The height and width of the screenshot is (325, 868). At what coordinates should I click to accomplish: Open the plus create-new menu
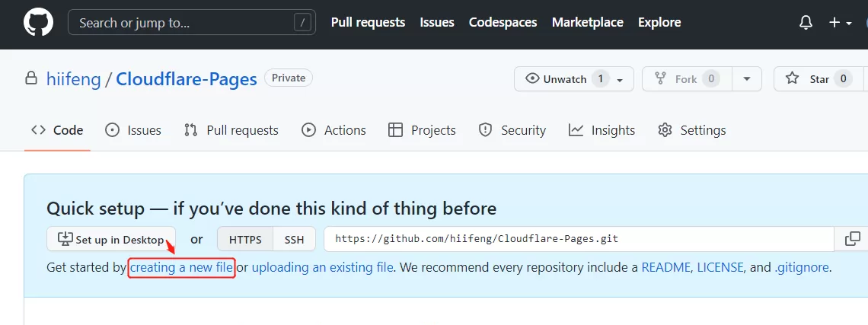840,23
